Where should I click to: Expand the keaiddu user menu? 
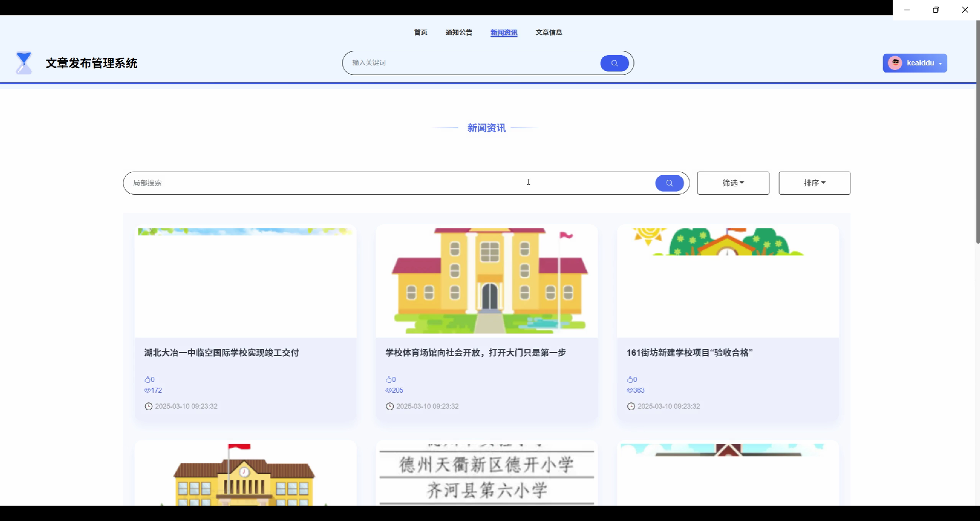tap(915, 63)
